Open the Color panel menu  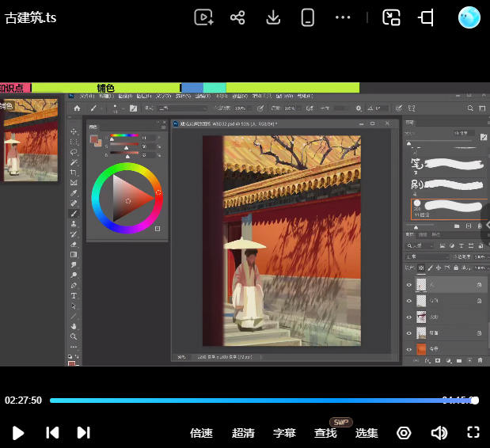pyautogui.click(x=163, y=127)
